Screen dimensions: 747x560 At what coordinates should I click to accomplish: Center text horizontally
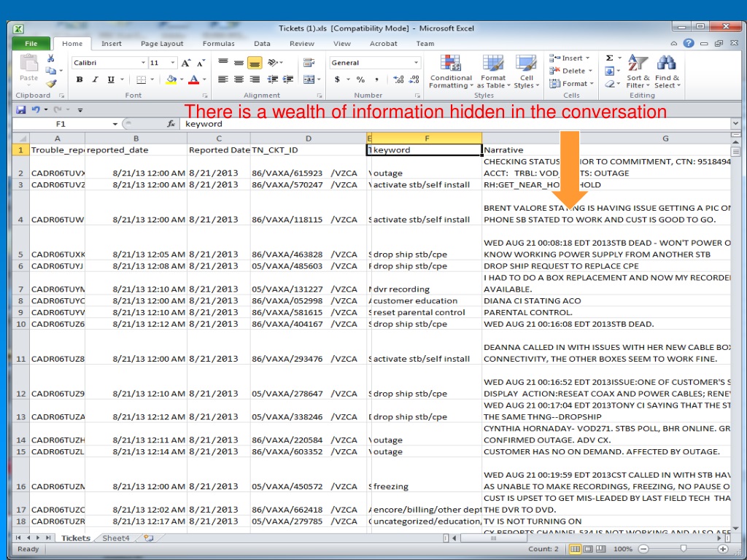pos(239,79)
